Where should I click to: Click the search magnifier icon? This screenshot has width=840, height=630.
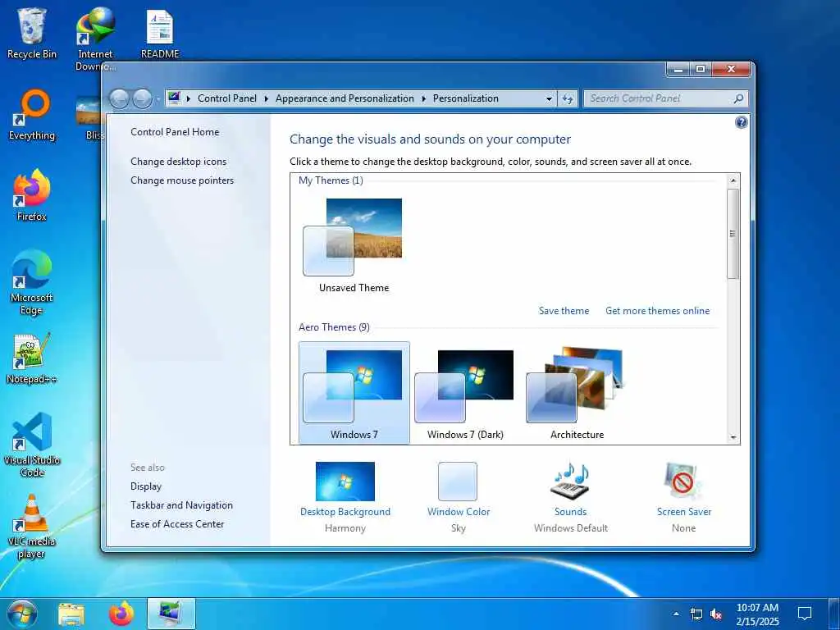[x=738, y=98]
